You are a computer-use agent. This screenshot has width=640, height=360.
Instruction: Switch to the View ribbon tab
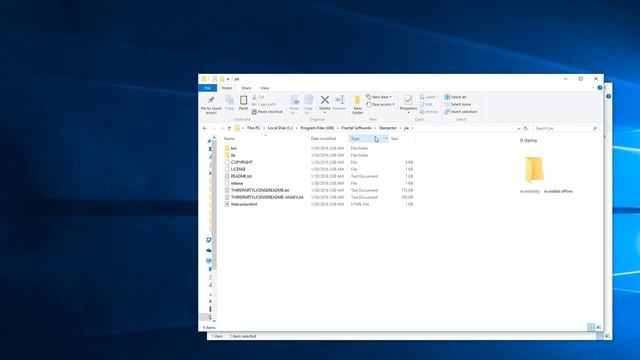pos(264,88)
